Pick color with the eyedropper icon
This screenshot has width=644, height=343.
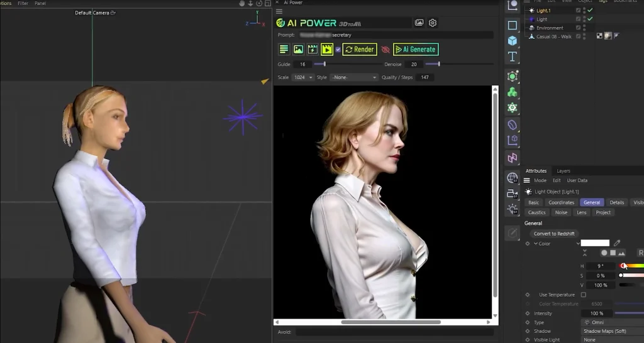pos(617,243)
